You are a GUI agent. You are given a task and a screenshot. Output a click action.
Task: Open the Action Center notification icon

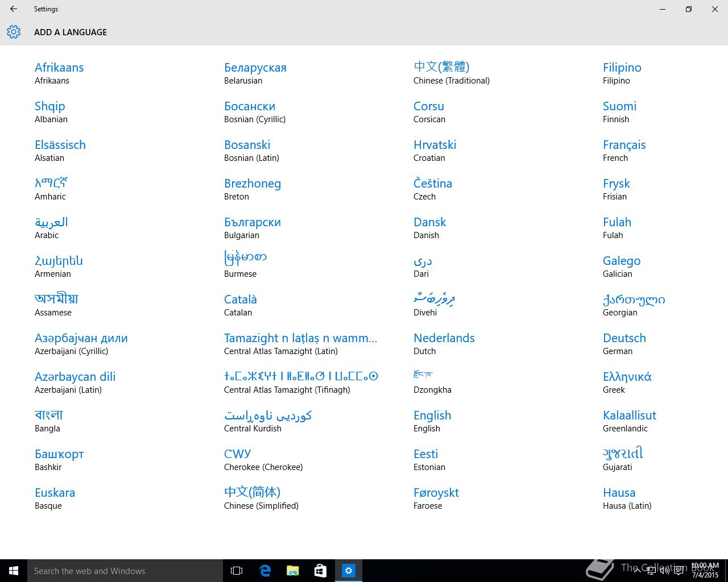[679, 571]
